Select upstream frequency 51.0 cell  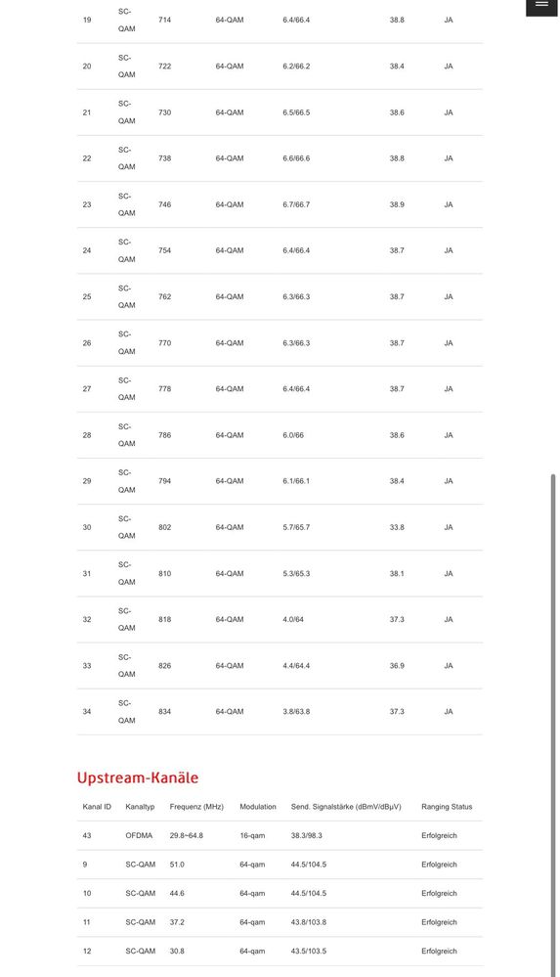(177, 865)
